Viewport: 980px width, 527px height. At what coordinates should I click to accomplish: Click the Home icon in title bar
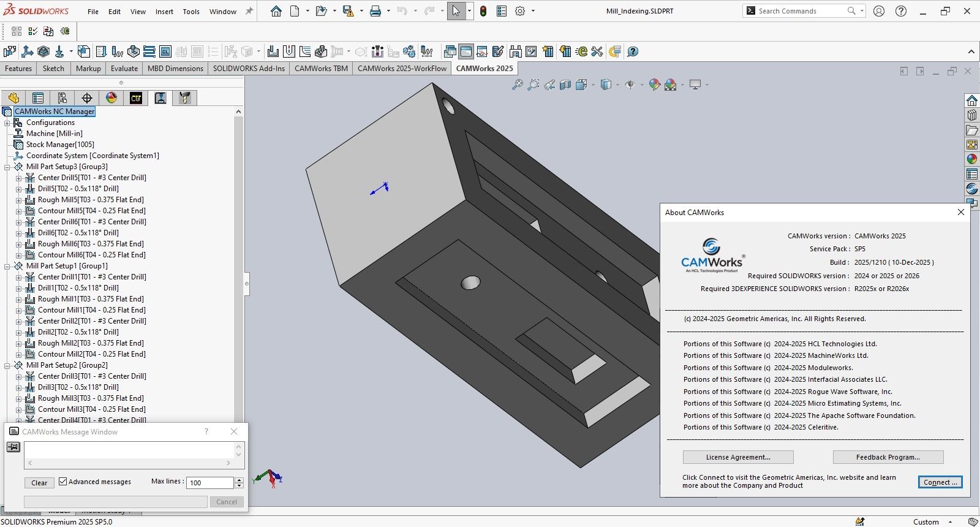(276, 11)
